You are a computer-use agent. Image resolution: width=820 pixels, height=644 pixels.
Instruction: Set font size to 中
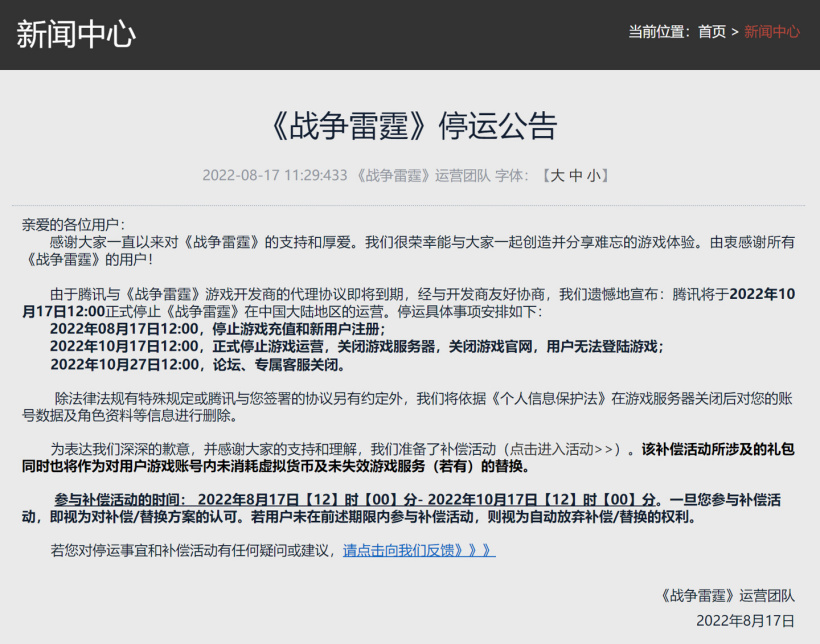(576, 175)
